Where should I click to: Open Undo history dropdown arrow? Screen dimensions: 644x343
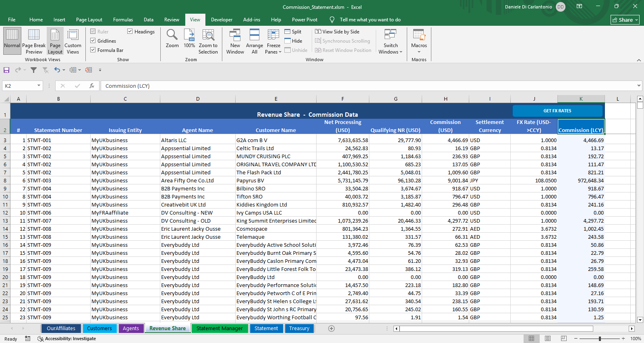coord(64,70)
